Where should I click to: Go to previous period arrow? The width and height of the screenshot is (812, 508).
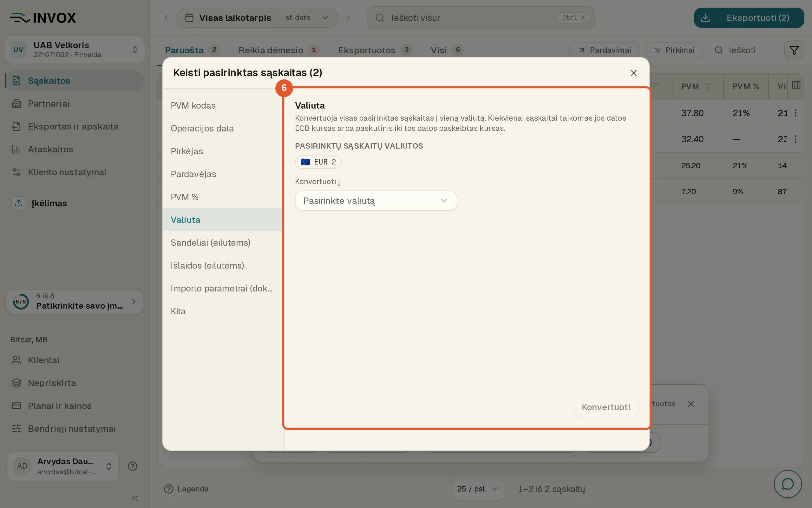(x=167, y=18)
